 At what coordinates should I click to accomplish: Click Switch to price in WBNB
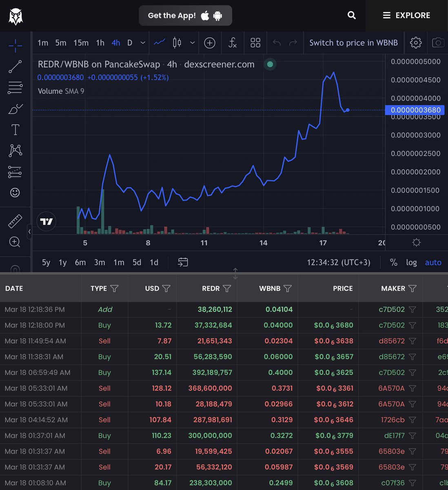353,43
